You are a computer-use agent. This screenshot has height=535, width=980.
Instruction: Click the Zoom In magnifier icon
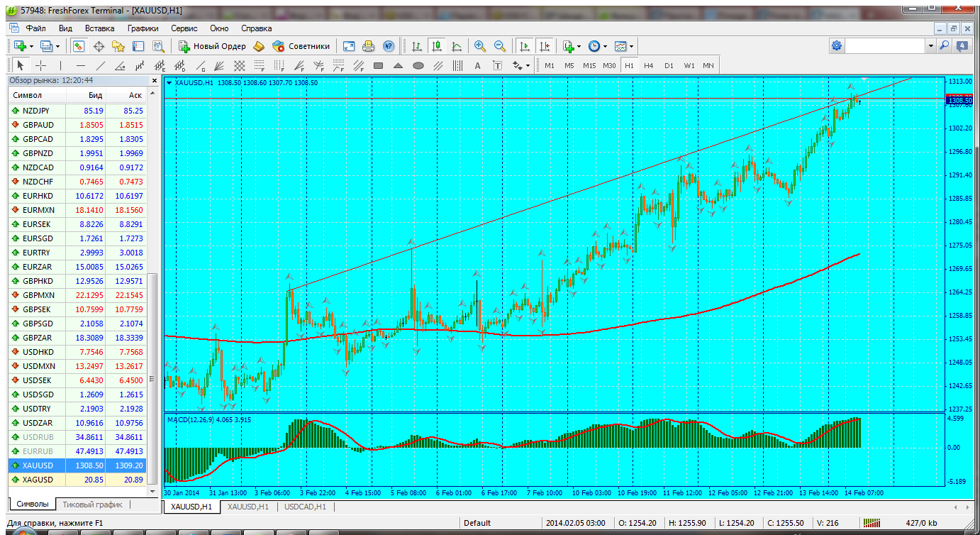tap(480, 46)
